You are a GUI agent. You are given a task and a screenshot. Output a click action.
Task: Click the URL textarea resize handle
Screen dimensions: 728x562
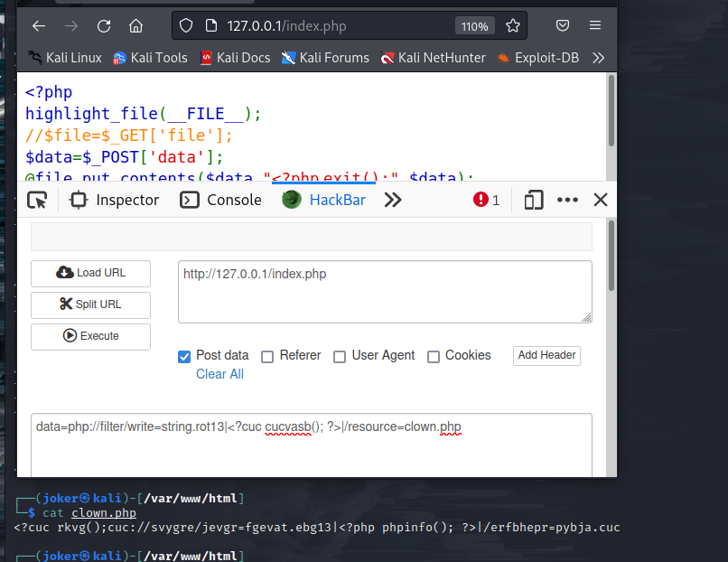click(x=587, y=318)
